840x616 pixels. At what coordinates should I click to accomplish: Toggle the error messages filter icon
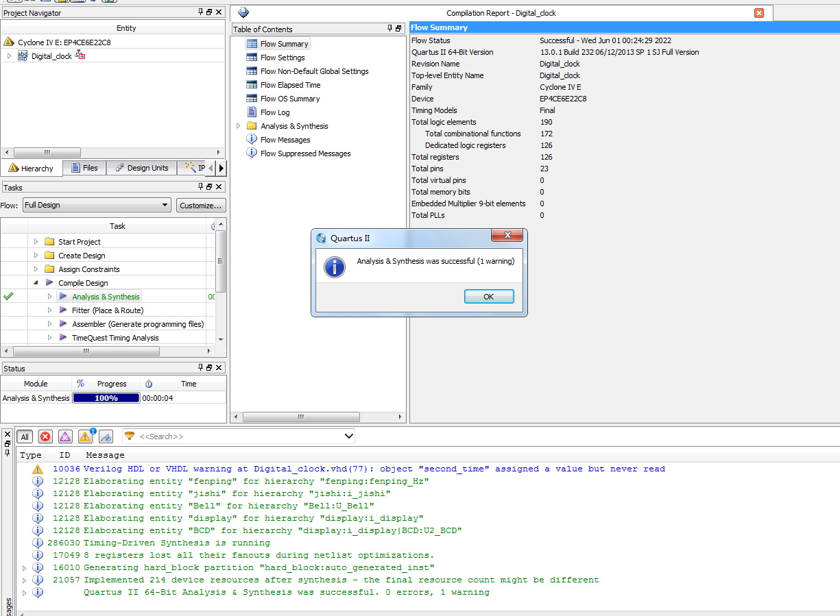45,436
